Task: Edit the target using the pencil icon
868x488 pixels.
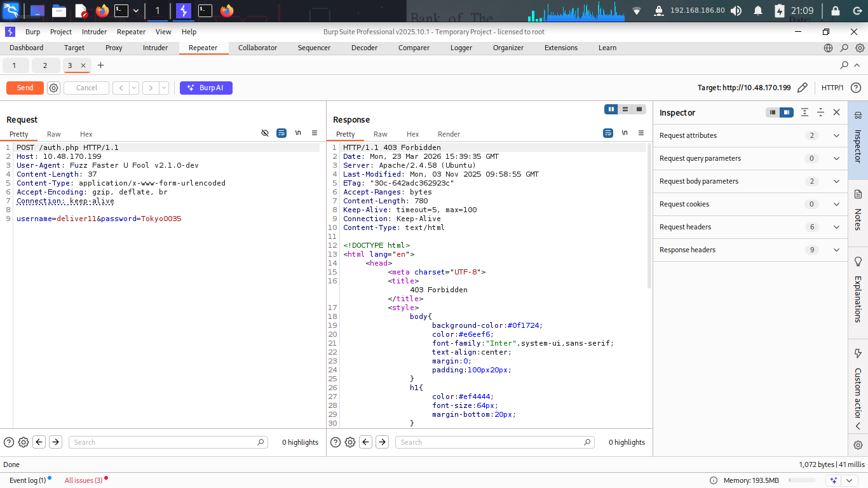Action: point(803,88)
